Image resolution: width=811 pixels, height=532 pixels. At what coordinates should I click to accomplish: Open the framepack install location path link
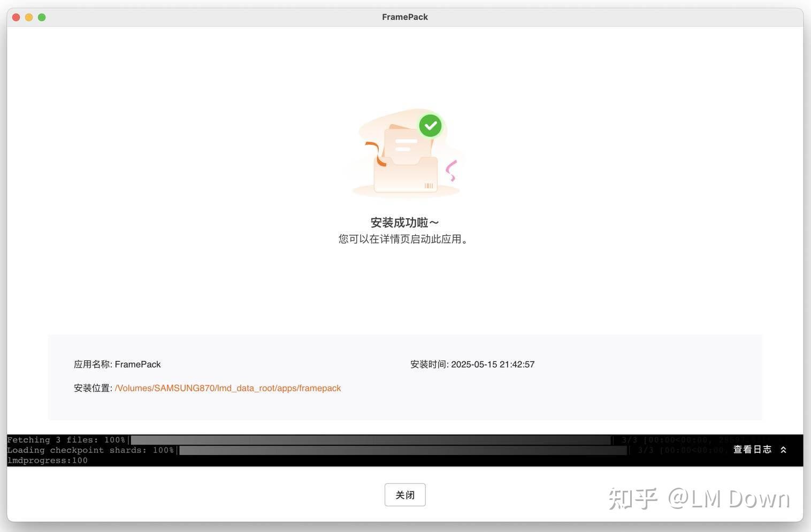coord(228,388)
